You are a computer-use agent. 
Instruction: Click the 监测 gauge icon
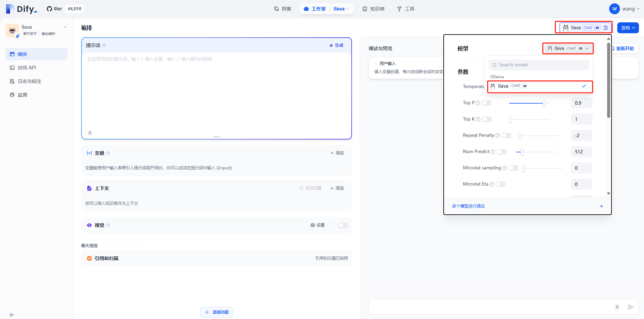point(12,95)
